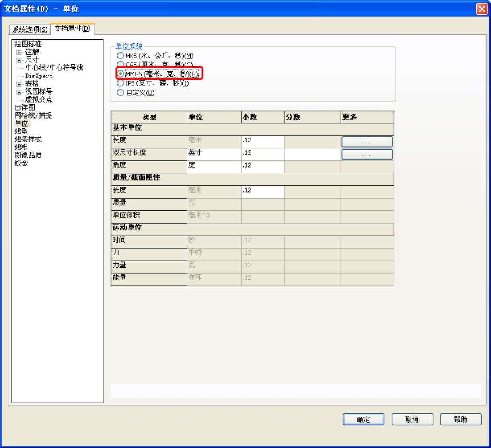Viewport: 491px width, 448px height.
Task: Open mass-section 长度 decimal places cell
Action: click(x=263, y=192)
